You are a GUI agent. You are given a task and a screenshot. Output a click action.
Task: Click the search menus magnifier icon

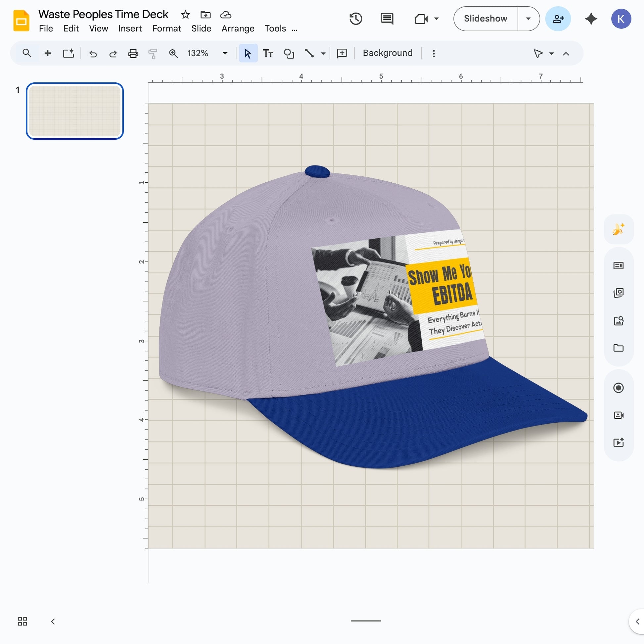pyautogui.click(x=27, y=53)
